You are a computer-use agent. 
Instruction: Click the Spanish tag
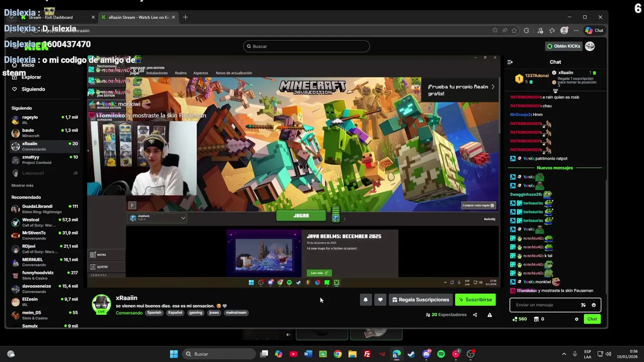coord(154,313)
